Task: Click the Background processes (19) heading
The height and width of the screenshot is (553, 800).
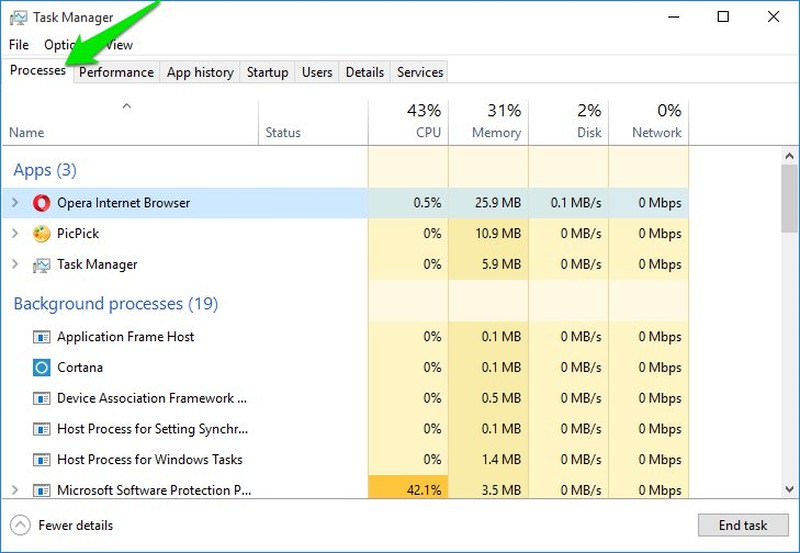Action: (116, 304)
